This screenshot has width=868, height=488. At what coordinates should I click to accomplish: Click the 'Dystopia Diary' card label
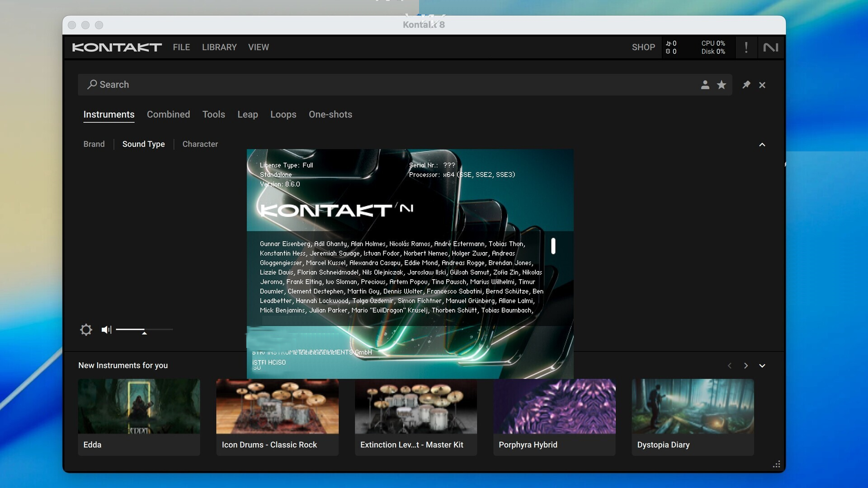coord(663,445)
